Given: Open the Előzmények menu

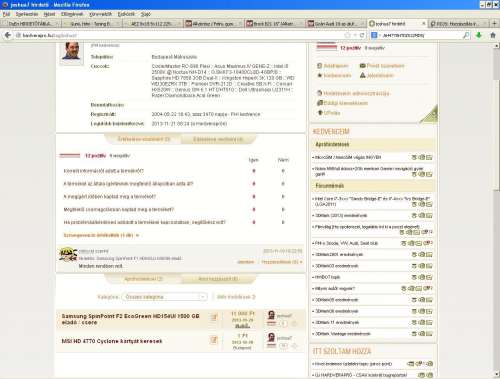Looking at the screenshot, I should [72, 14].
